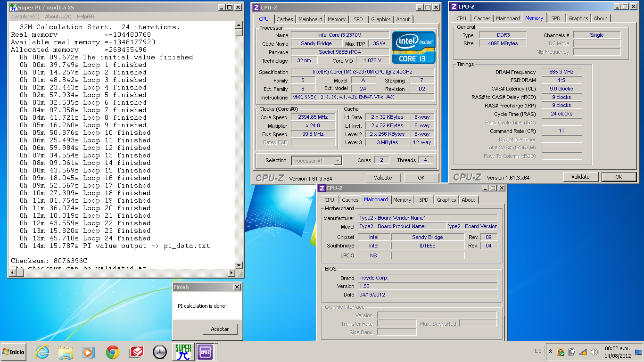The image size is (644, 362).
Task: Click the Super PI title bar icon
Action: [13, 8]
